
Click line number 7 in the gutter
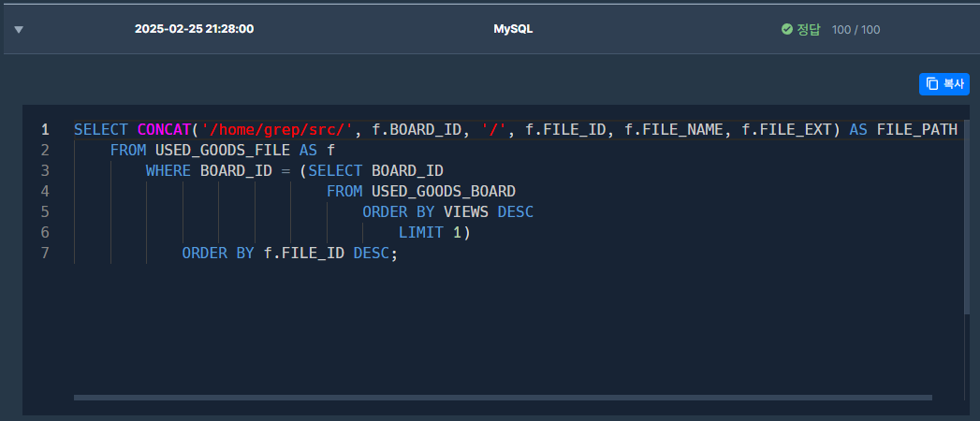(44, 253)
